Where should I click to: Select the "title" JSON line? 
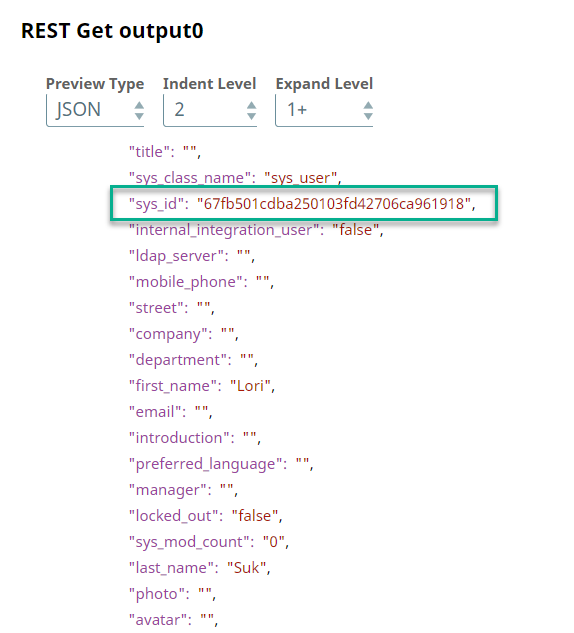165,152
